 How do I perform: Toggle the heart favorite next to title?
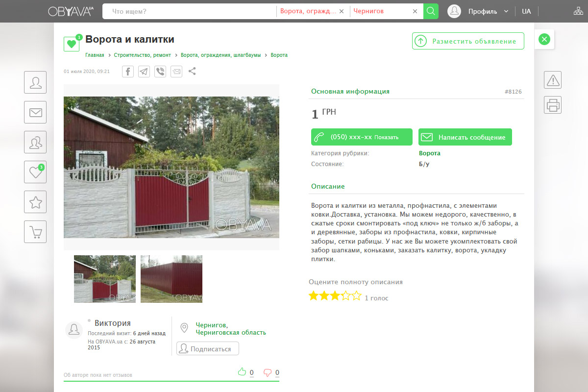point(72,44)
